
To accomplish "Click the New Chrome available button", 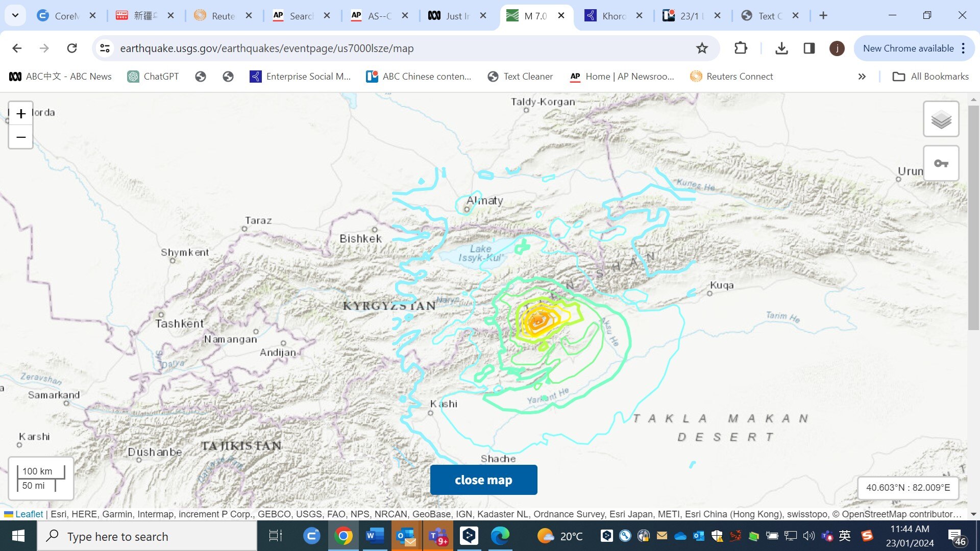I will click(x=909, y=48).
